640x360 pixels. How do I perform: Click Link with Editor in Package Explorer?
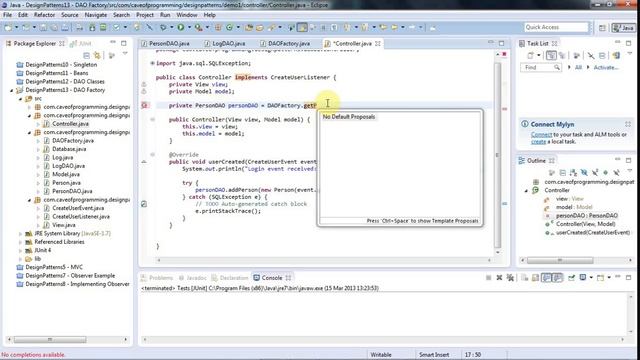pos(97,55)
